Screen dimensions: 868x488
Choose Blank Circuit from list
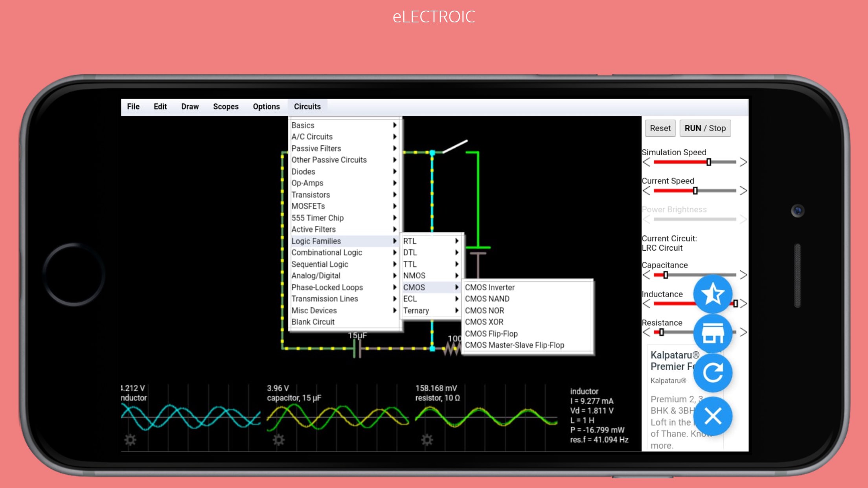[x=313, y=322]
